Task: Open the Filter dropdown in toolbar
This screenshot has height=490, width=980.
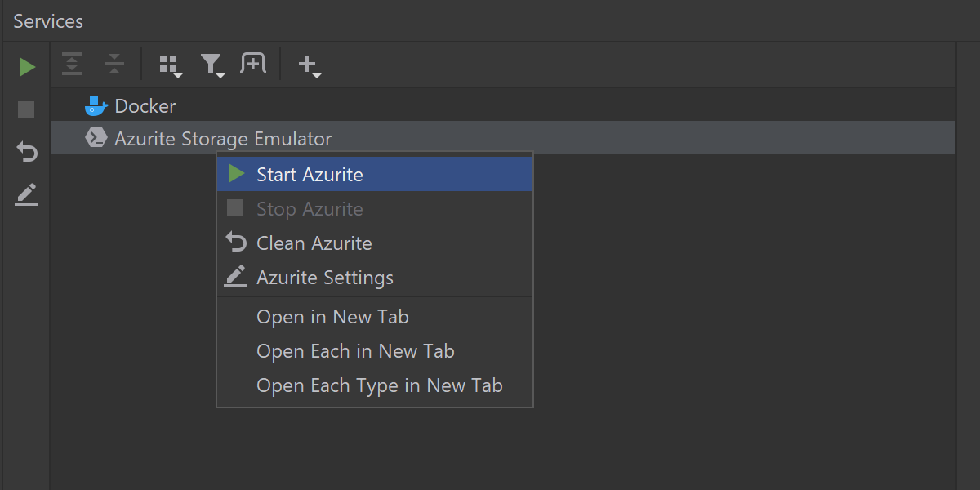Action: pyautogui.click(x=212, y=65)
